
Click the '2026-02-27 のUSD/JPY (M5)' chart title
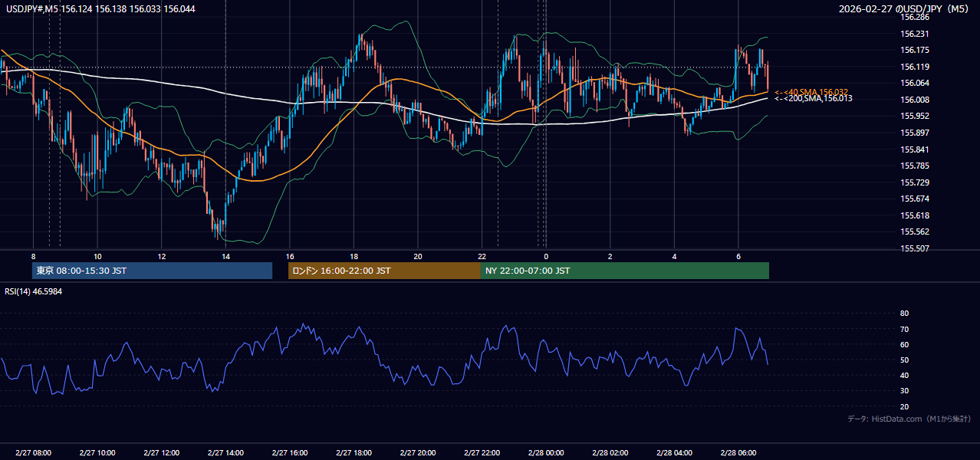pos(905,9)
